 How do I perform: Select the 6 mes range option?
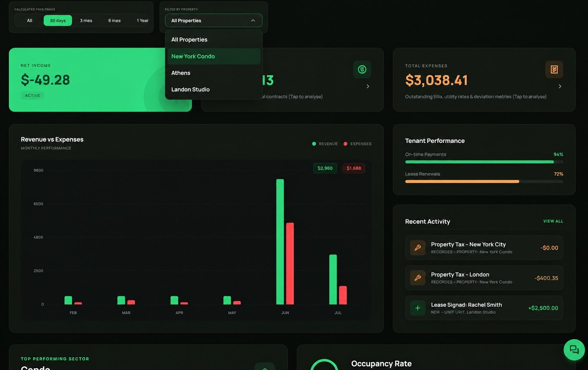115,20
